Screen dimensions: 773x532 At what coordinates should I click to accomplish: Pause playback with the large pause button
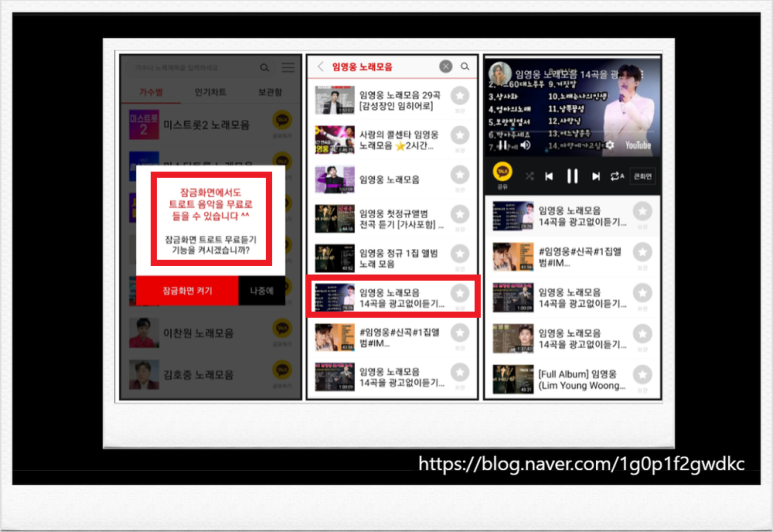(572, 176)
